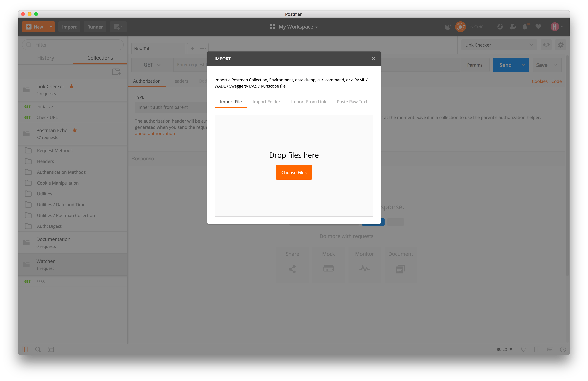Screen dimensions: 588x381
Task: Switch to Import From Link tab
Action: point(308,102)
